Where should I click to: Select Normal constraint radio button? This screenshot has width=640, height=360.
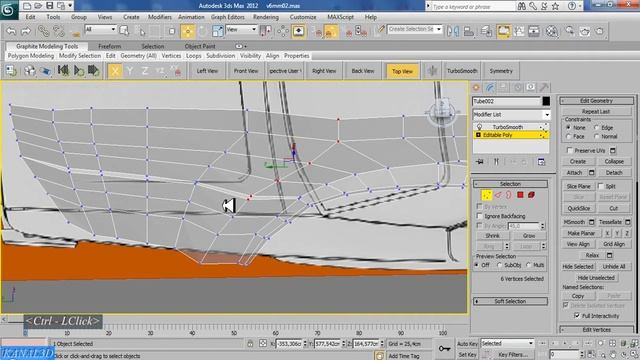click(596, 136)
